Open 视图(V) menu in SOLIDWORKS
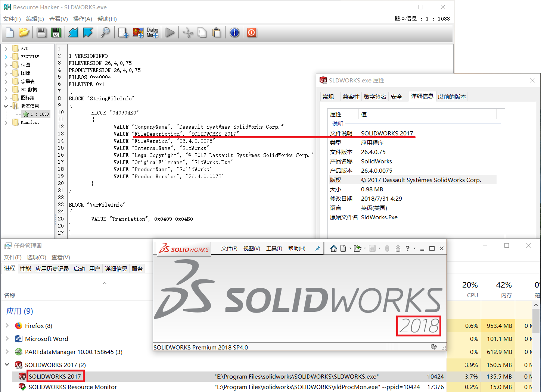Image resolution: width=541 pixels, height=392 pixels. coord(252,248)
